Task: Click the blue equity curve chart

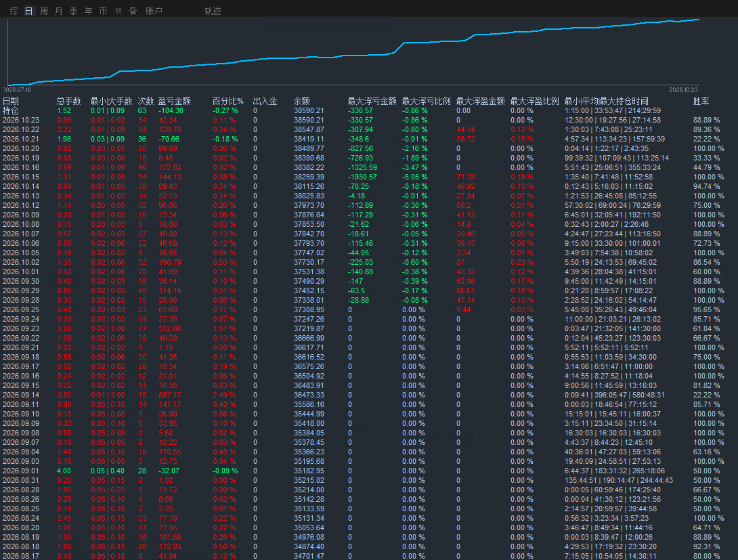Action: tap(353, 51)
